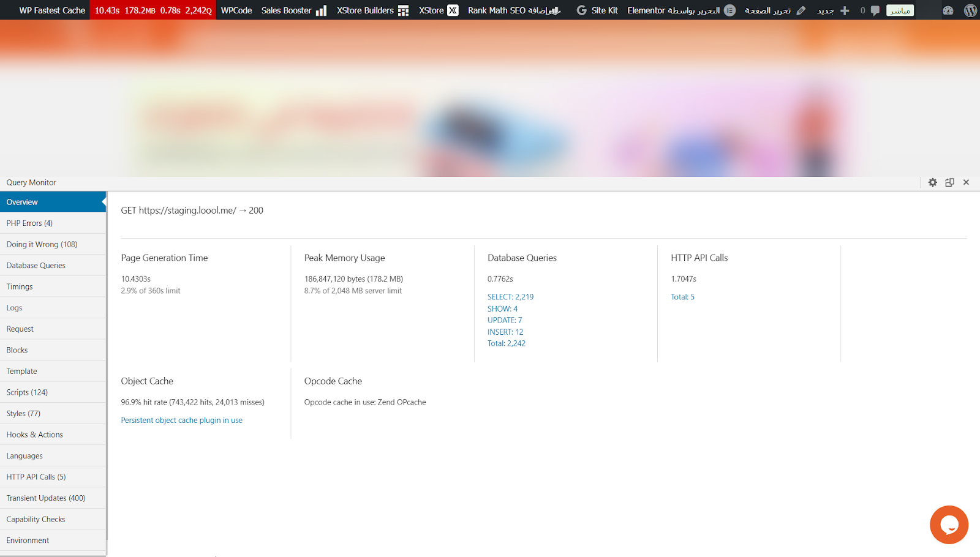
Task: Open the WP Fastest Cache menu
Action: tap(51, 10)
